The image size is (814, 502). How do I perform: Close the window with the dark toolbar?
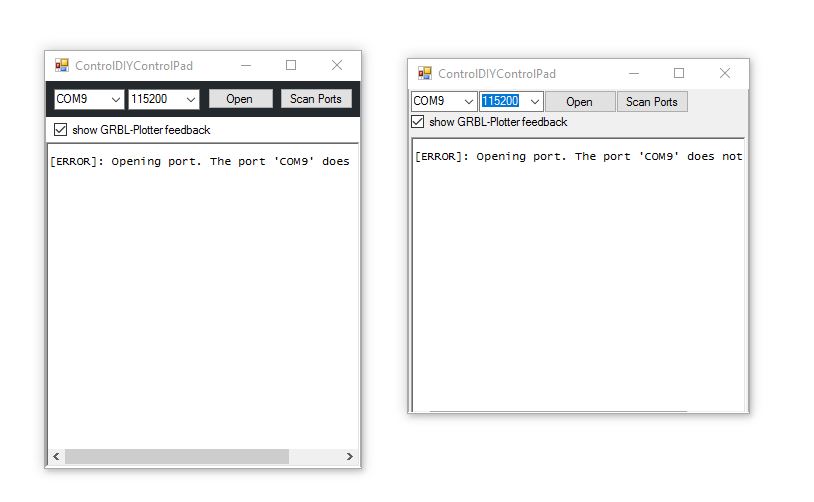(337, 65)
